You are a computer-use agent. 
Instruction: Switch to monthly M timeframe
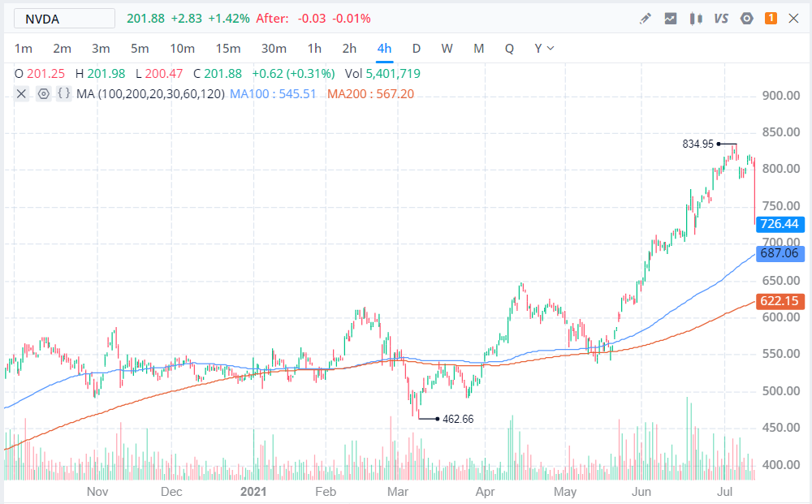pyautogui.click(x=479, y=49)
